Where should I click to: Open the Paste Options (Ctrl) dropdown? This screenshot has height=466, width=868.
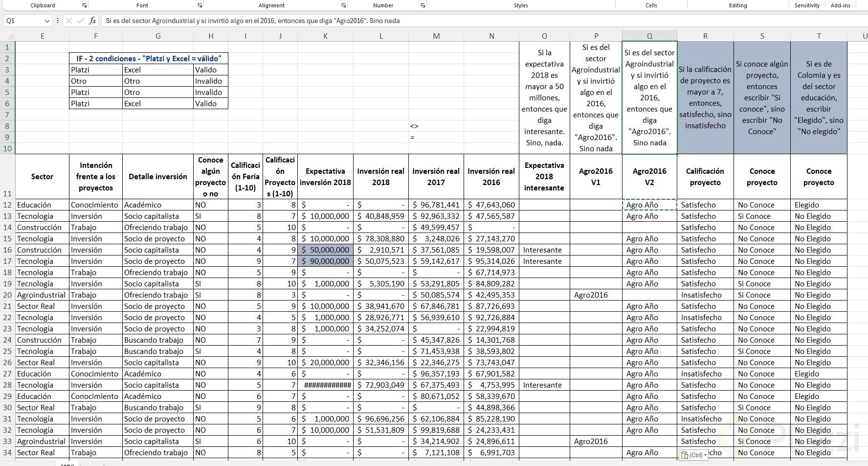pos(693,455)
